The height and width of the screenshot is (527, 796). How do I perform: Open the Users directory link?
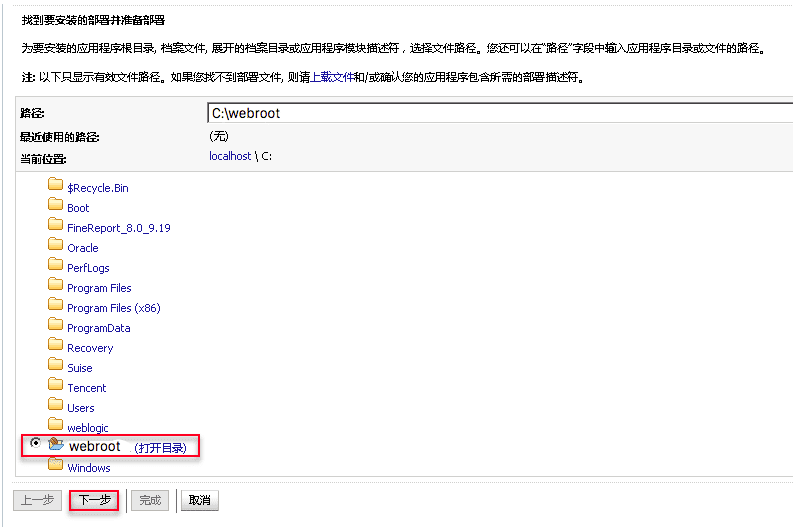click(x=81, y=408)
